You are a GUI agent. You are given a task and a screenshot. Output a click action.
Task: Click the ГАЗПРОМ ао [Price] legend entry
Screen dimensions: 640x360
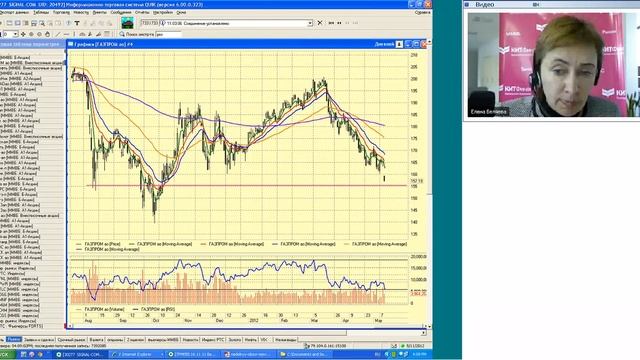click(102, 244)
